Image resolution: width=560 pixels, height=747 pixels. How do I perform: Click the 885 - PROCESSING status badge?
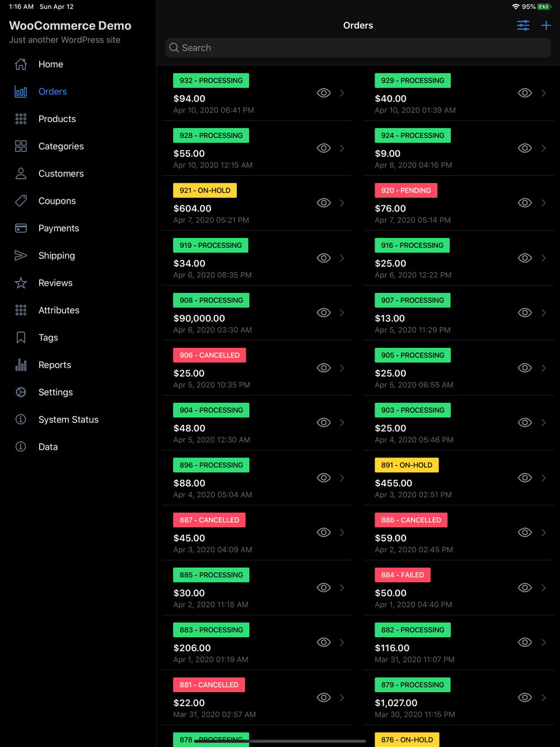(x=211, y=575)
